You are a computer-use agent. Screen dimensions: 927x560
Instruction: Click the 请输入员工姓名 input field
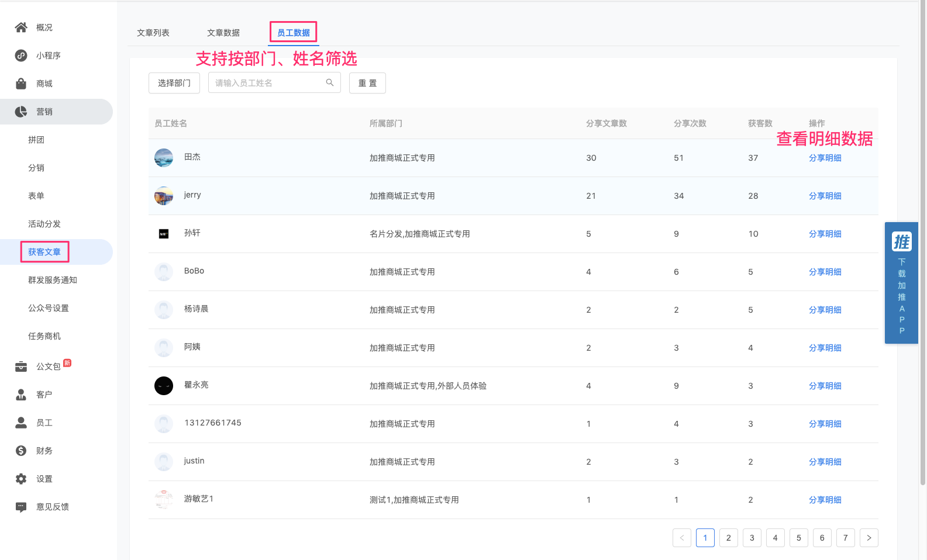click(x=274, y=83)
